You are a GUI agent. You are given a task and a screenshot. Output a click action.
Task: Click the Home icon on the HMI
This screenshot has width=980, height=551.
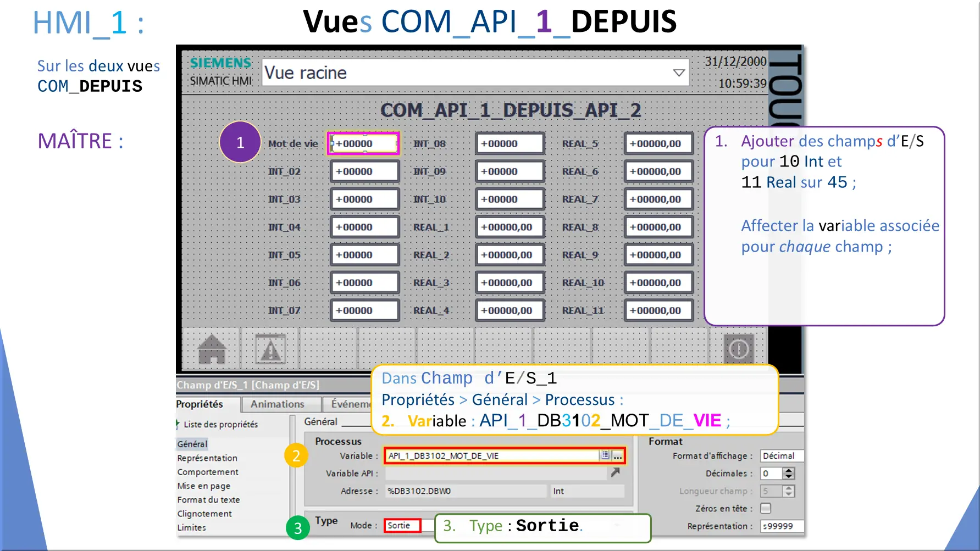point(212,349)
